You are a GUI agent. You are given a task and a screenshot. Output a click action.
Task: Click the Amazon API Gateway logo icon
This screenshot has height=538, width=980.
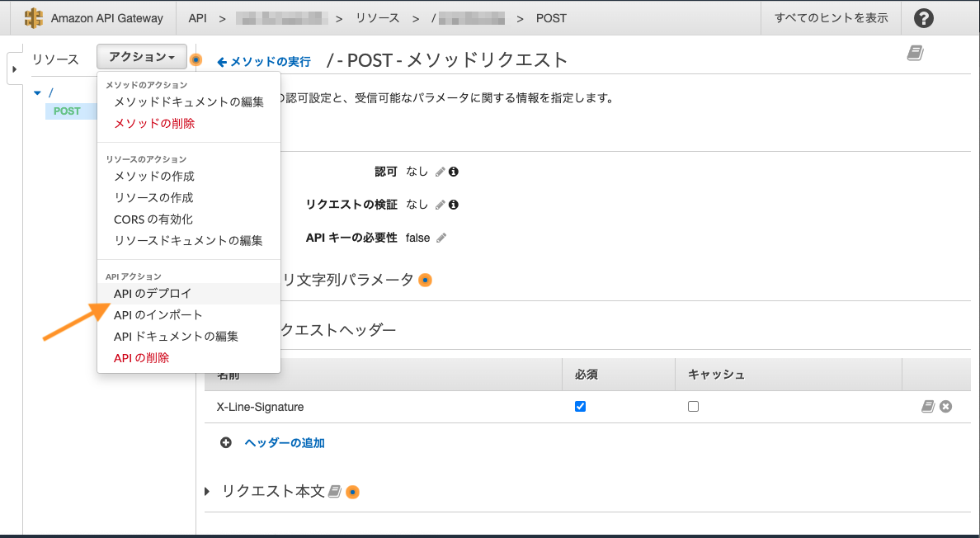click(x=33, y=17)
